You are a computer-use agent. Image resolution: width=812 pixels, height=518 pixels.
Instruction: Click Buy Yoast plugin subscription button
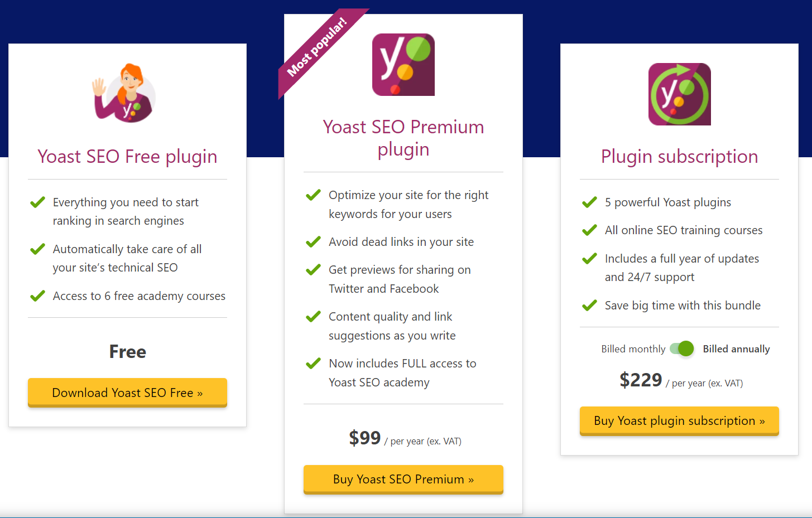679,421
